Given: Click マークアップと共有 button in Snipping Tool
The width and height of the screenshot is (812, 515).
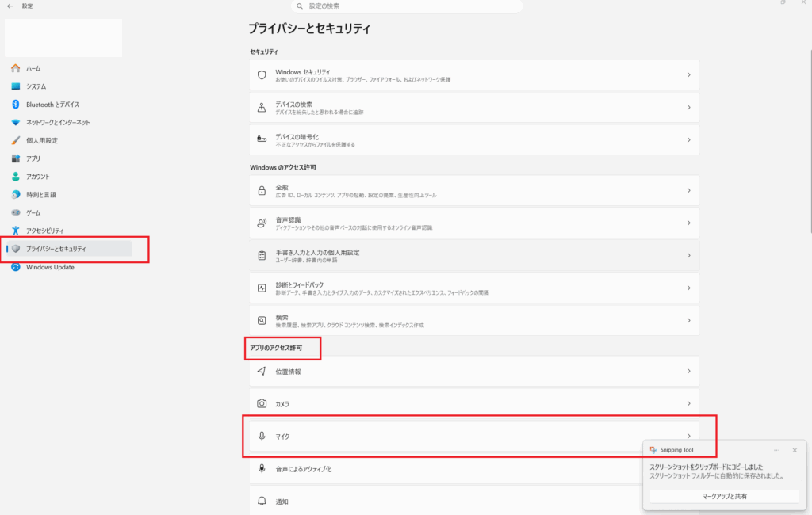Looking at the screenshot, I should [x=724, y=496].
